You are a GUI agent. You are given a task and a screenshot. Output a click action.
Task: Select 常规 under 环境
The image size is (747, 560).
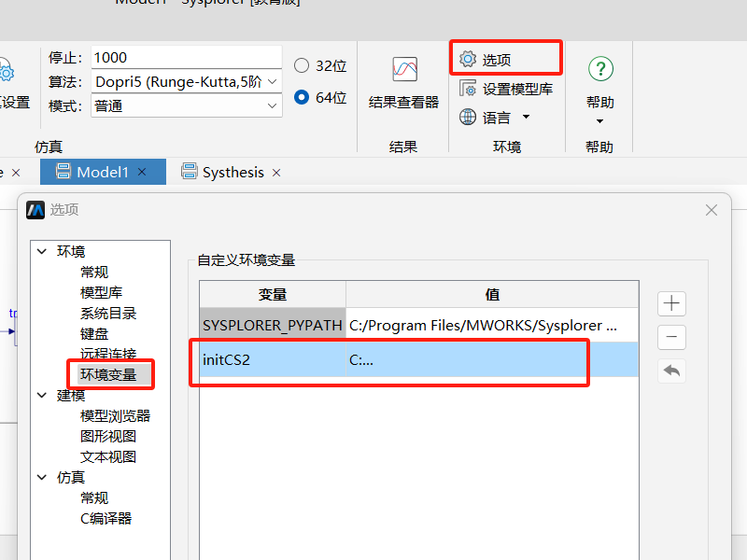pos(94,272)
